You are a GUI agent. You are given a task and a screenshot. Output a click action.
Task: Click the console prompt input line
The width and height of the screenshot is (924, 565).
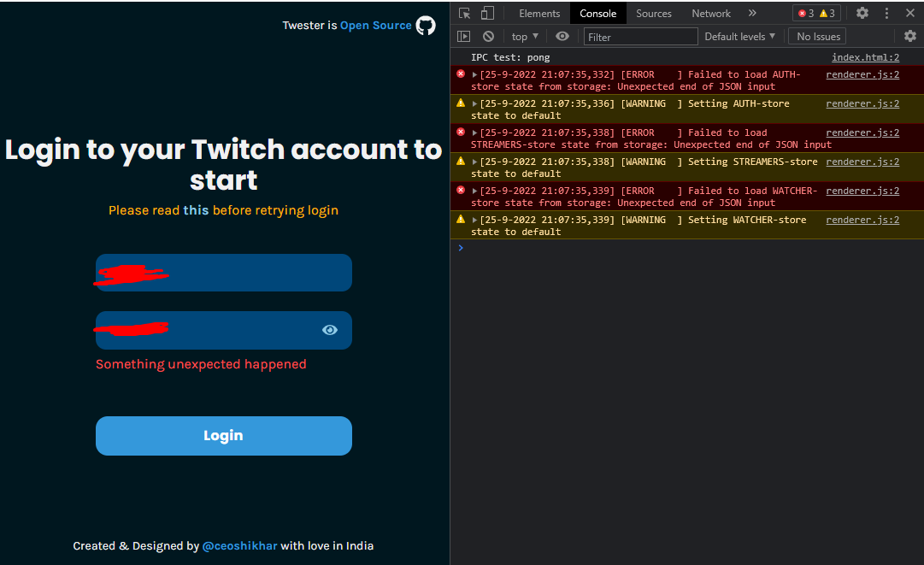tap(687, 248)
